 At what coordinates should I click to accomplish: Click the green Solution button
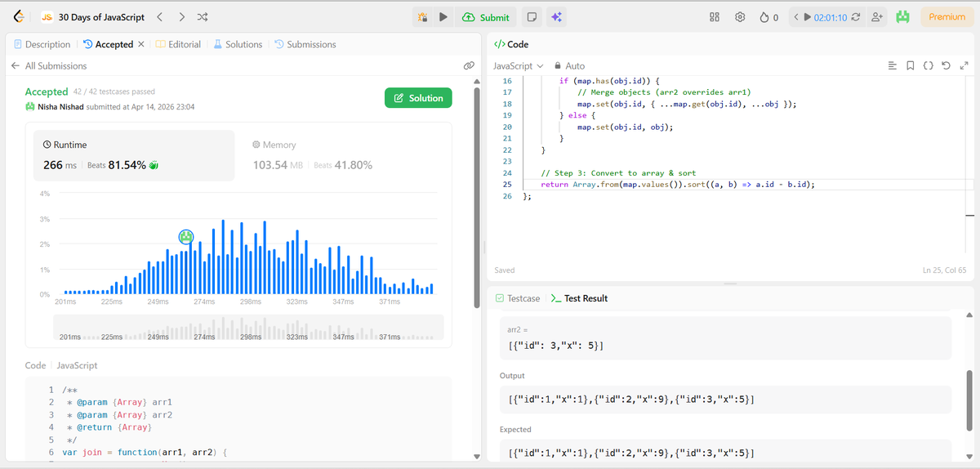pos(418,98)
